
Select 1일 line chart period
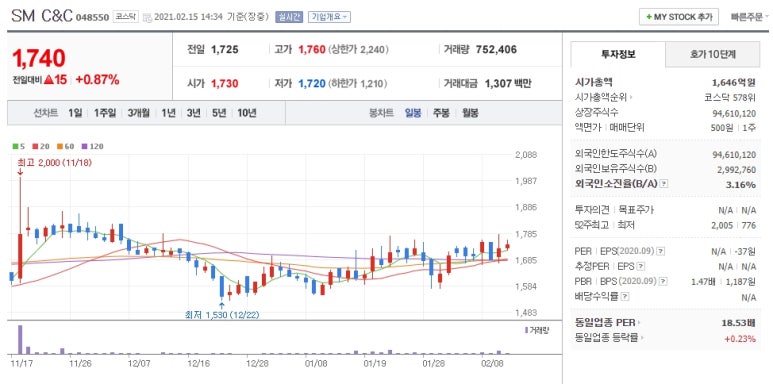[x=75, y=113]
